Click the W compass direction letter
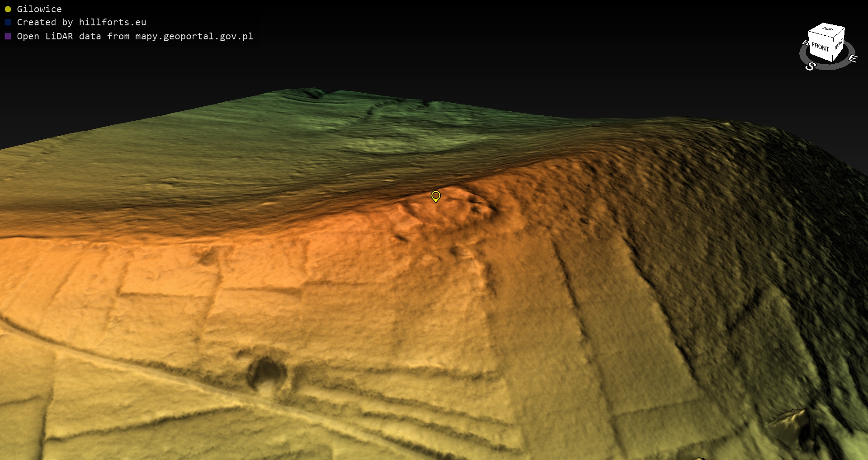The image size is (868, 460). tap(805, 43)
